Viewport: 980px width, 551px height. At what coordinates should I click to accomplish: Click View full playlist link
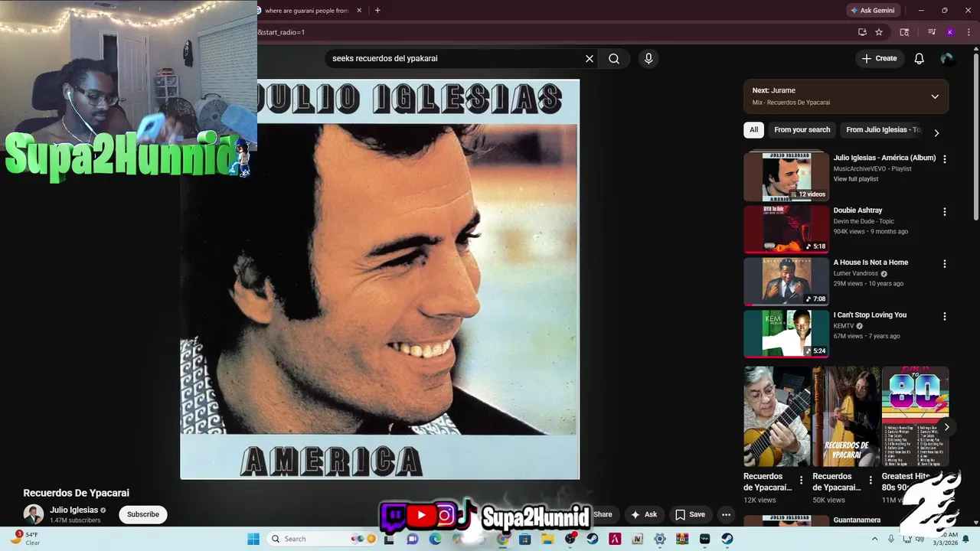tap(855, 179)
